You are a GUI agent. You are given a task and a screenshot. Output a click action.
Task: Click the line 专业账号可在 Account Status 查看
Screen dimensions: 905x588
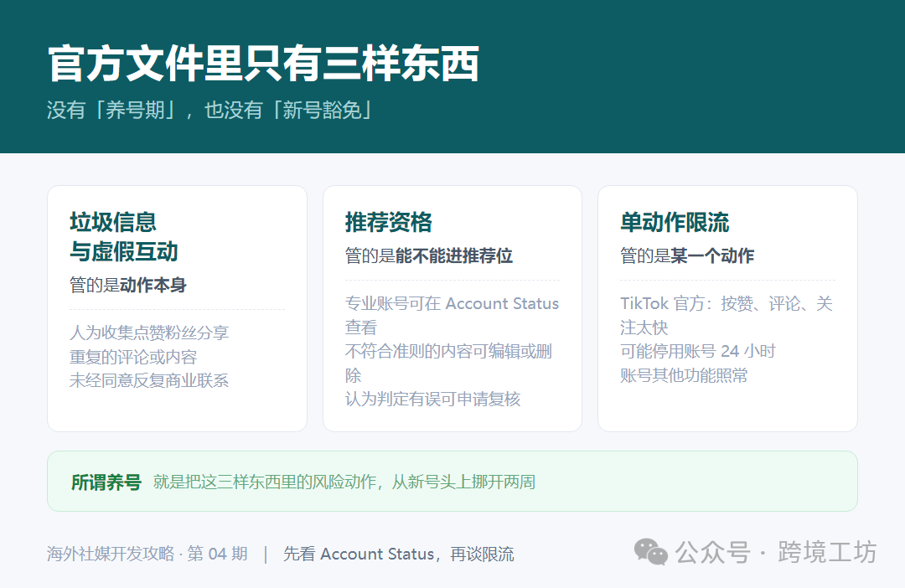[x=452, y=315]
